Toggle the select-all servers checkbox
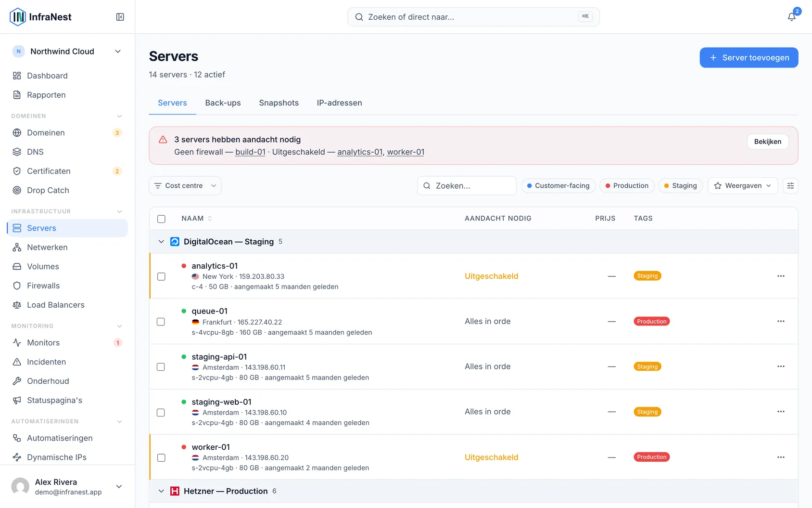 (161, 219)
